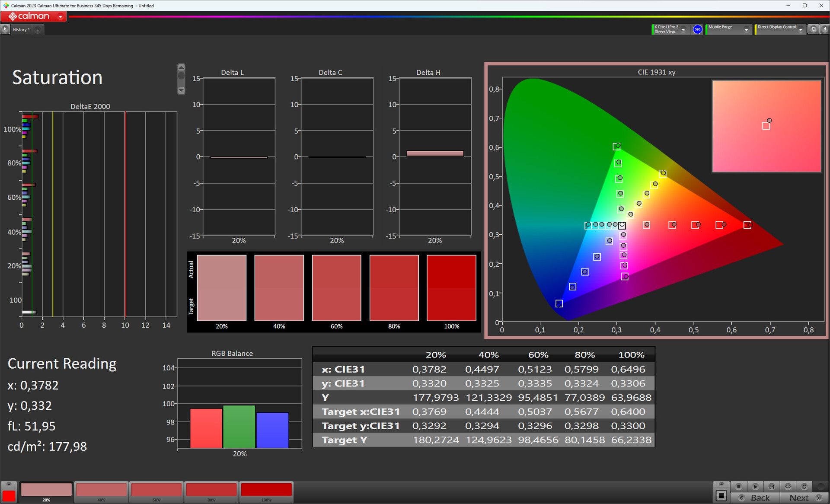Click the fL: 51,95 reading
Image resolution: width=830 pixels, height=504 pixels.
coord(32,426)
